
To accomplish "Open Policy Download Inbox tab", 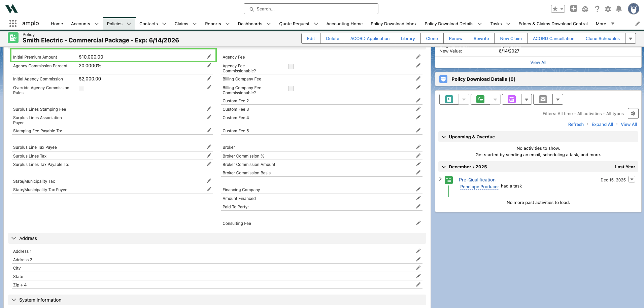I will 394,24.
